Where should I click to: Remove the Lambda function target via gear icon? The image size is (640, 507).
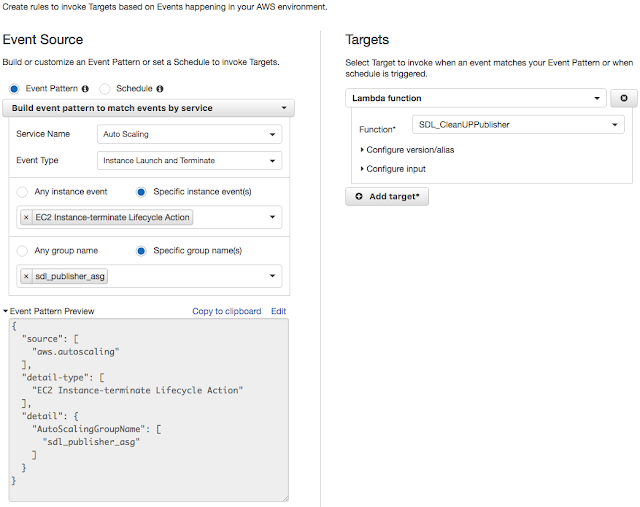[x=624, y=99]
